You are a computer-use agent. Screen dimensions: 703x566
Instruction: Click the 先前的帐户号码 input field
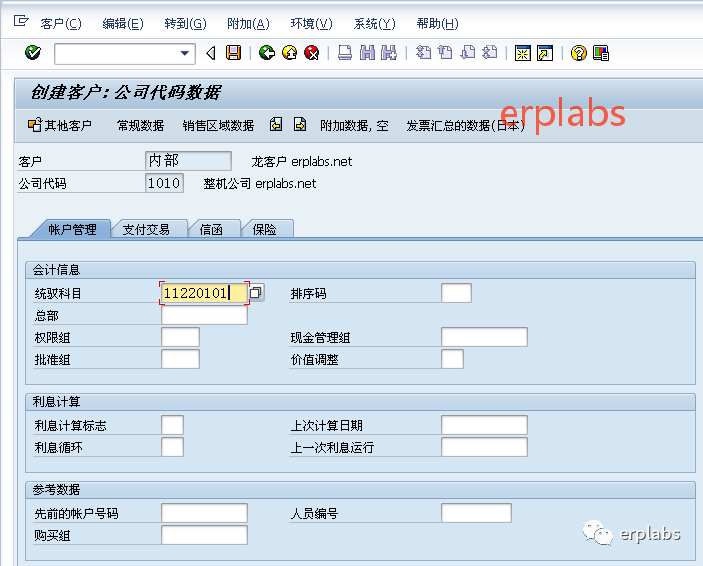click(204, 513)
